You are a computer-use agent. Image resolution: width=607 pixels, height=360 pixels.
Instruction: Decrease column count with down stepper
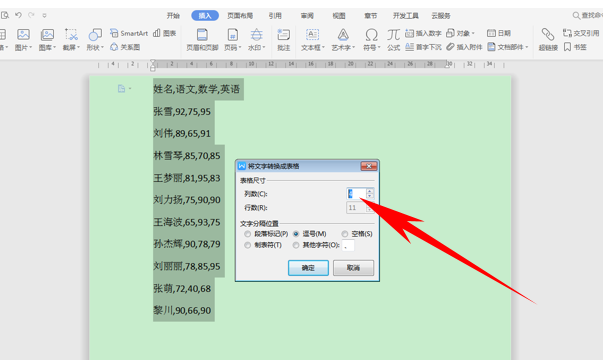tap(370, 196)
